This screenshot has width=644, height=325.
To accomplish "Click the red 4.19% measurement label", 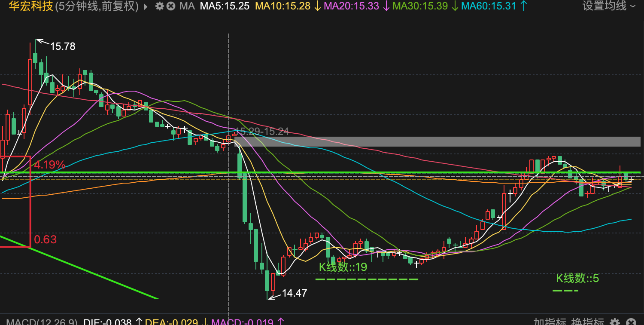I will pyautogui.click(x=50, y=165).
